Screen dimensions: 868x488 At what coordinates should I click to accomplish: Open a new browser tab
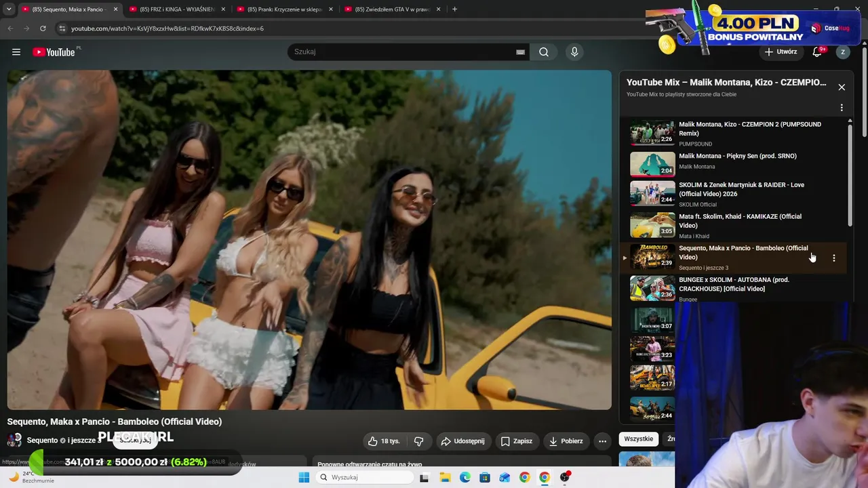[x=454, y=9]
